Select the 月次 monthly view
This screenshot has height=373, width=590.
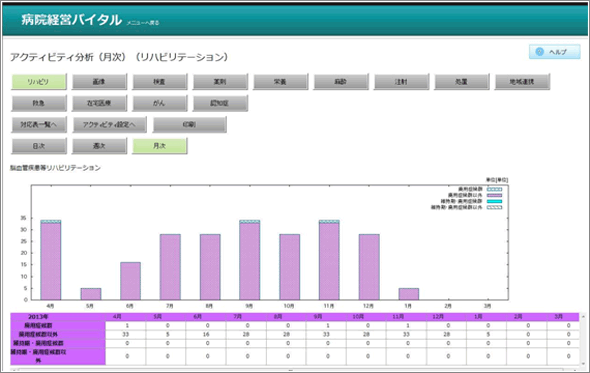pos(160,146)
